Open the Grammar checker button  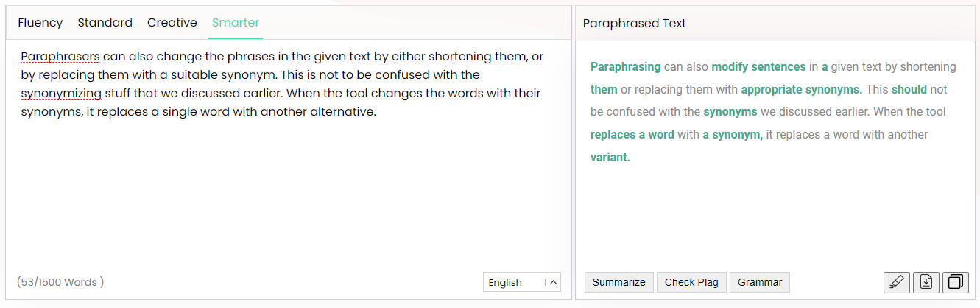pos(760,282)
